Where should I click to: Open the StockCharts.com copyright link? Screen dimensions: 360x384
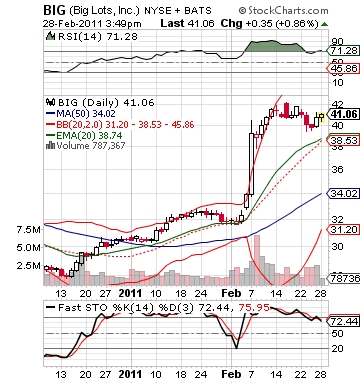[x=284, y=11]
